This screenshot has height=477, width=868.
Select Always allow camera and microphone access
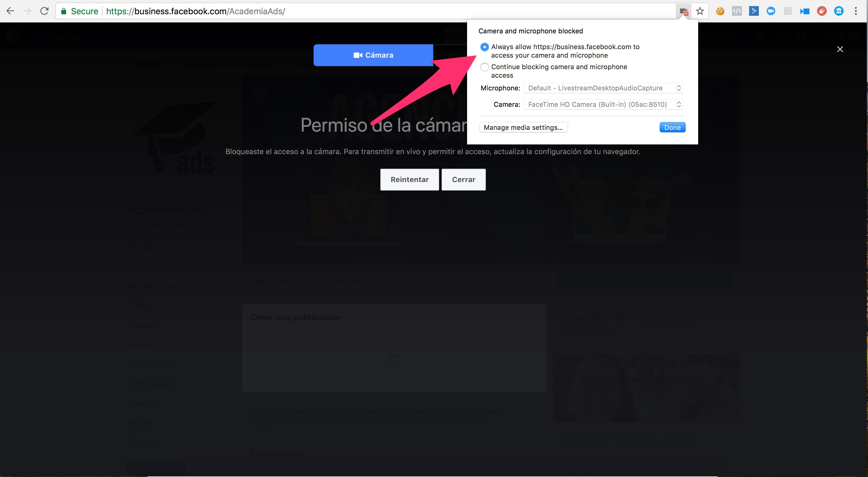coord(485,47)
